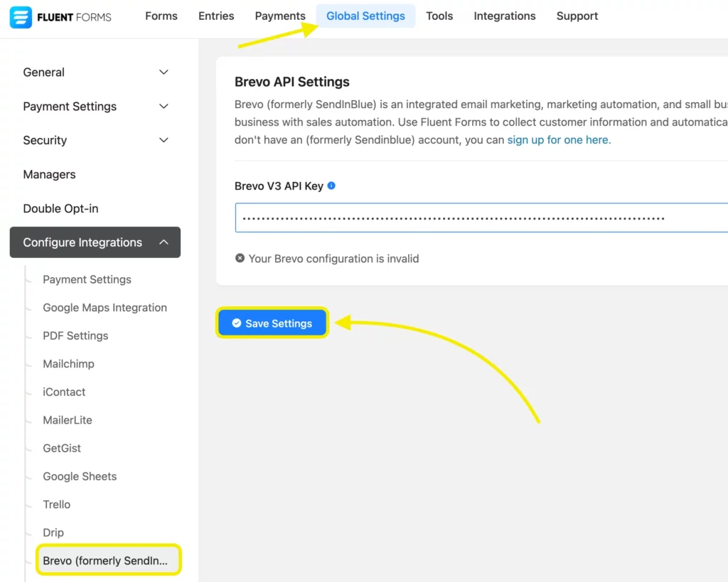Open Managers settings
This screenshot has width=728, height=582.
[49, 175]
